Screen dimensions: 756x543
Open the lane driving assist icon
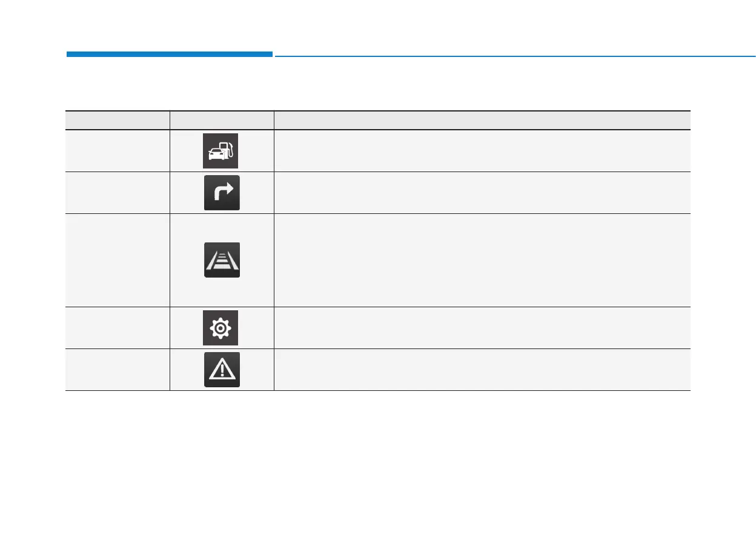click(x=222, y=260)
